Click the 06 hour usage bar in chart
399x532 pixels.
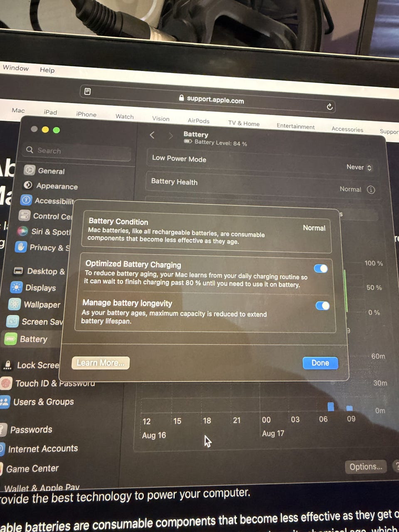pyautogui.click(x=331, y=406)
